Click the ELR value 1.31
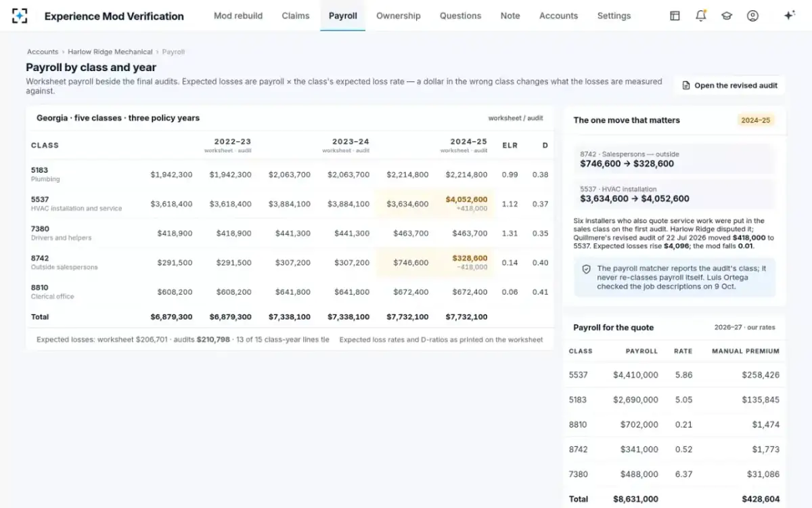The height and width of the screenshot is (508, 812). point(510,233)
